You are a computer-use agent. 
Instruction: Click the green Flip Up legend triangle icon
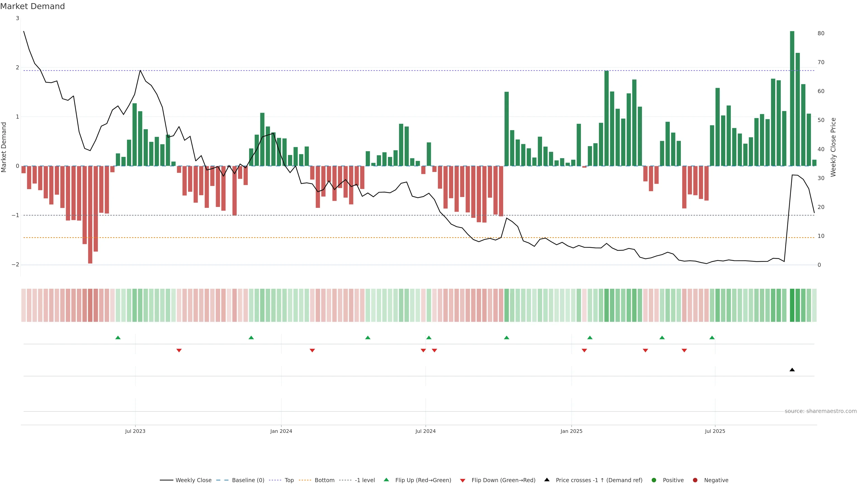pos(386,480)
